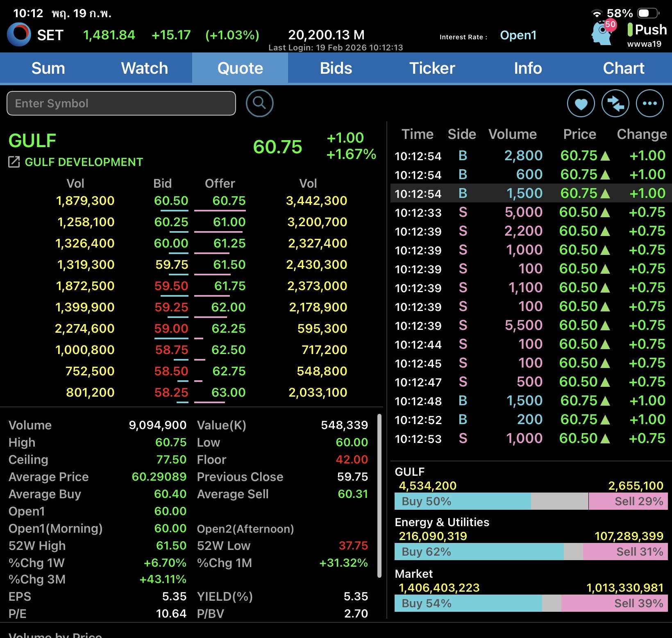This screenshot has width=672, height=638.
Task: Tap the Side column header in ticker
Action: (x=462, y=134)
